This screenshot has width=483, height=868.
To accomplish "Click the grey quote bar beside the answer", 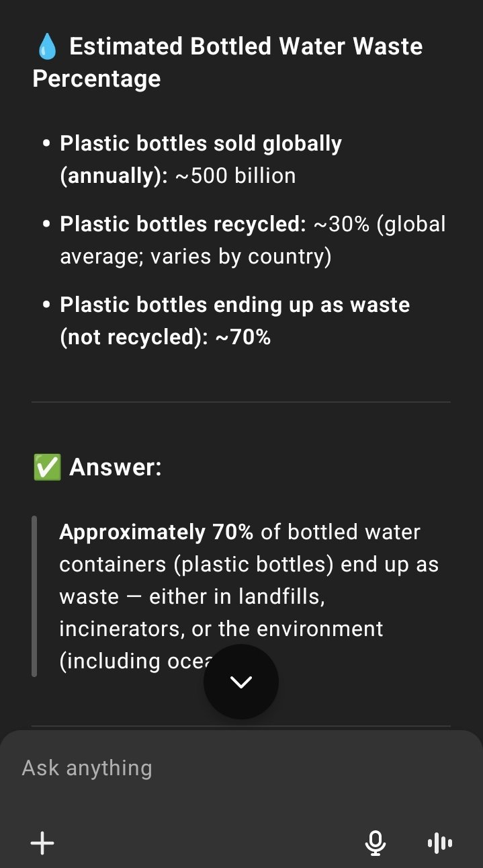I will pyautogui.click(x=34, y=596).
